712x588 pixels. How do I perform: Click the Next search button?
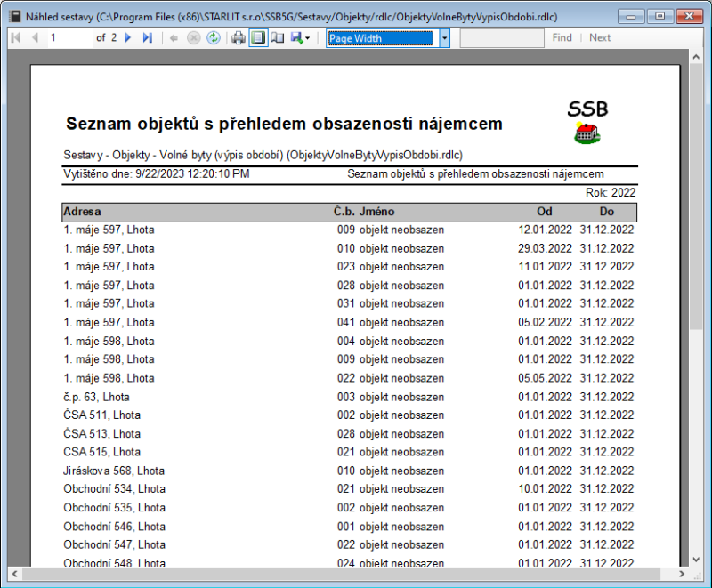point(600,37)
